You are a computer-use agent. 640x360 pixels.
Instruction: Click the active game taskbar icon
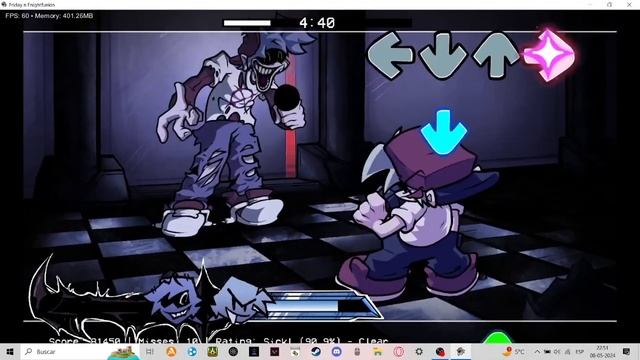tap(461, 351)
